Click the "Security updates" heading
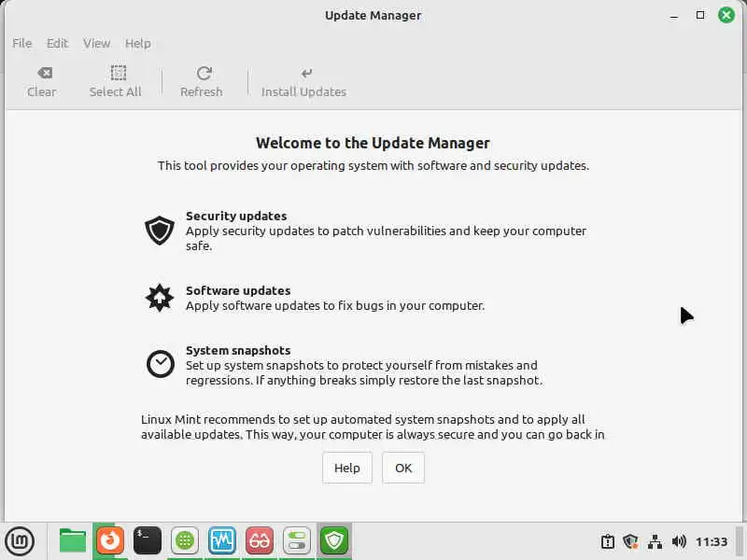Image resolution: width=747 pixels, height=560 pixels. pos(236,216)
